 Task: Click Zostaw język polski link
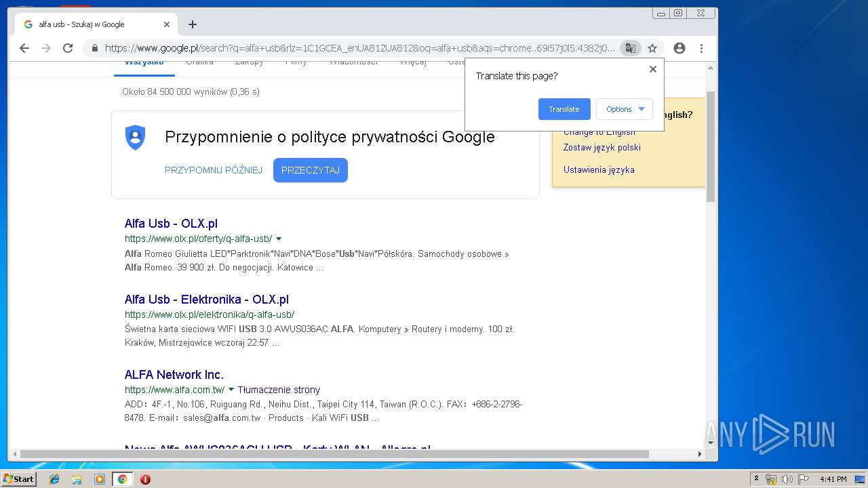602,148
